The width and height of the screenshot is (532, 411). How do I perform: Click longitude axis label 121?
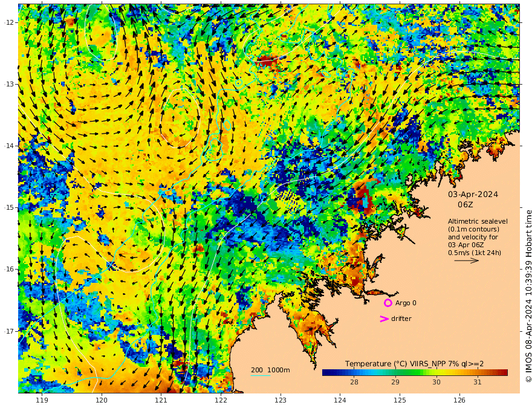161,400
